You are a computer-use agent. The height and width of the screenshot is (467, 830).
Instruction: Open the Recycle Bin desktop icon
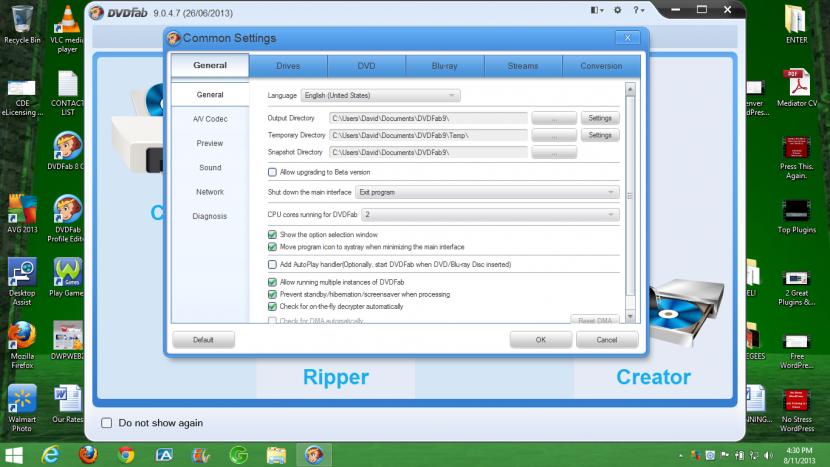pyautogui.click(x=22, y=25)
